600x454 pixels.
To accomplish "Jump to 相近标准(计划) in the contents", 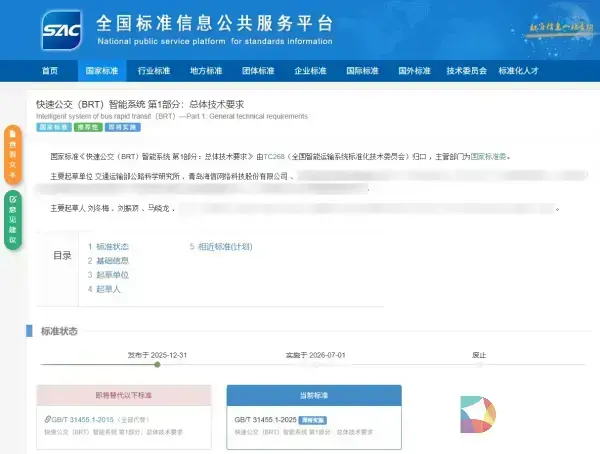I will 225,247.
